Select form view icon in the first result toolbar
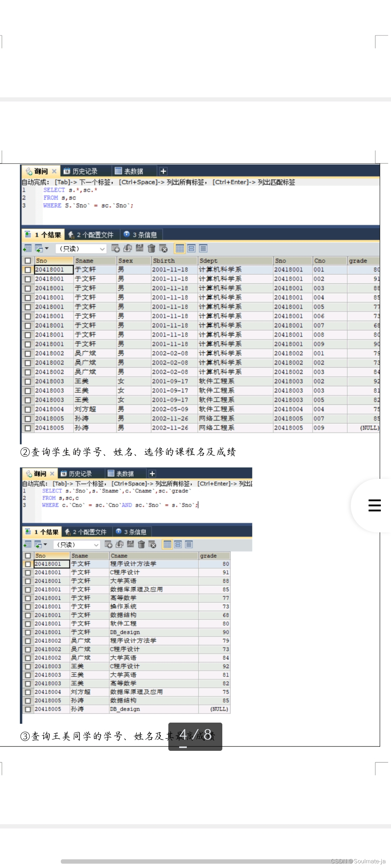 tap(192, 248)
